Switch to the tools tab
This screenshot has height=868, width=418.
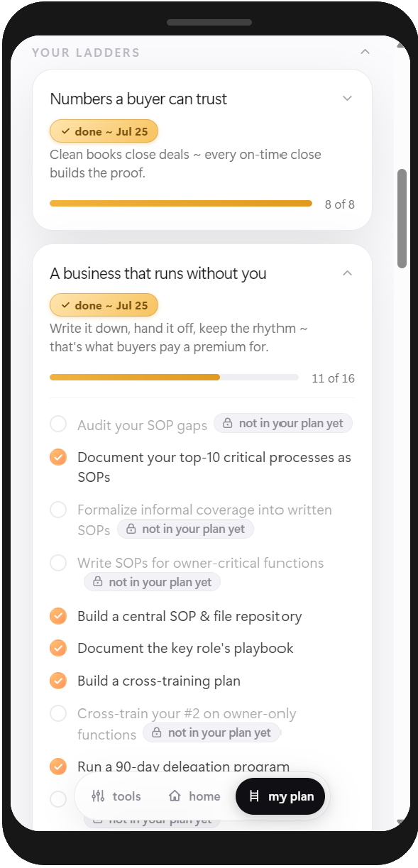116,796
